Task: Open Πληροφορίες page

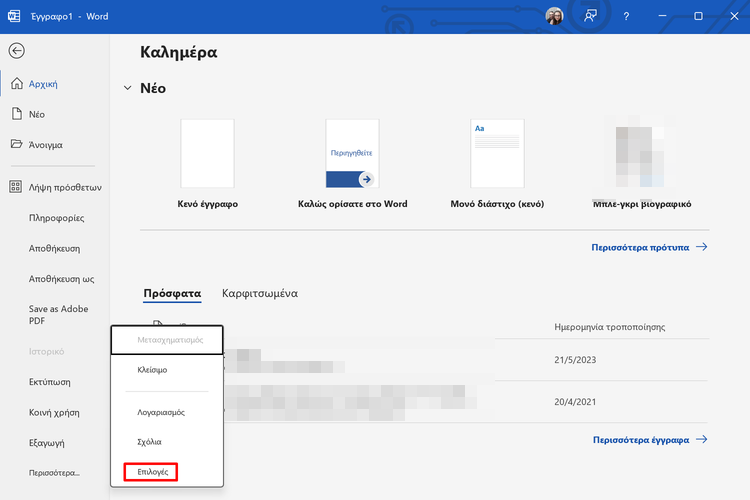Action: pos(56,218)
